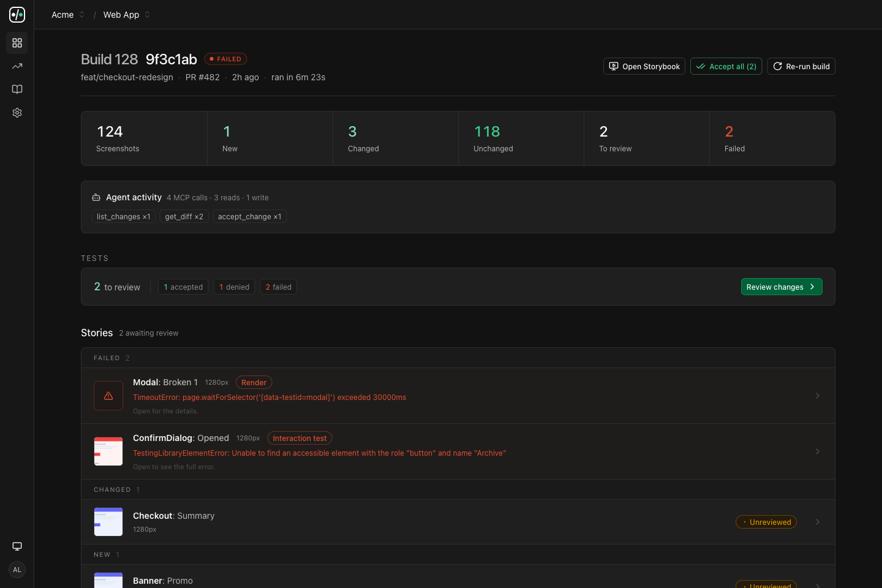The height and width of the screenshot is (588, 882).
Task: Click the get_diff ×2 tag
Action: 184,217
